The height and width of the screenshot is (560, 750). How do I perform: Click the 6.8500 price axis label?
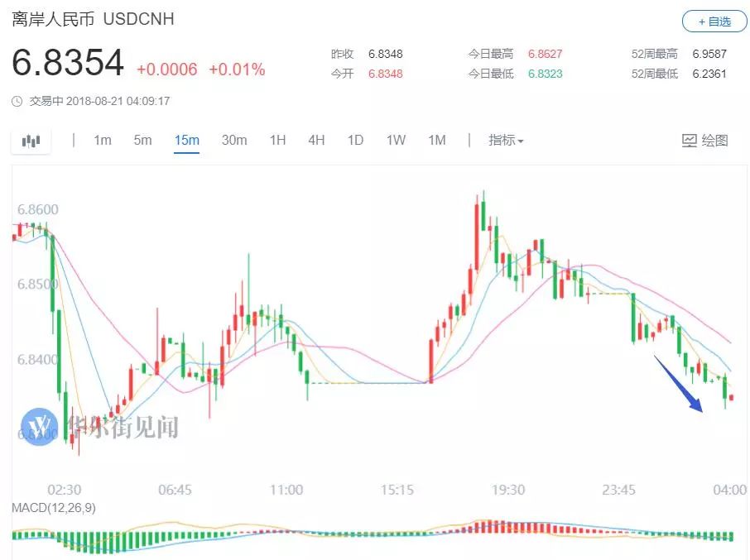(38, 285)
